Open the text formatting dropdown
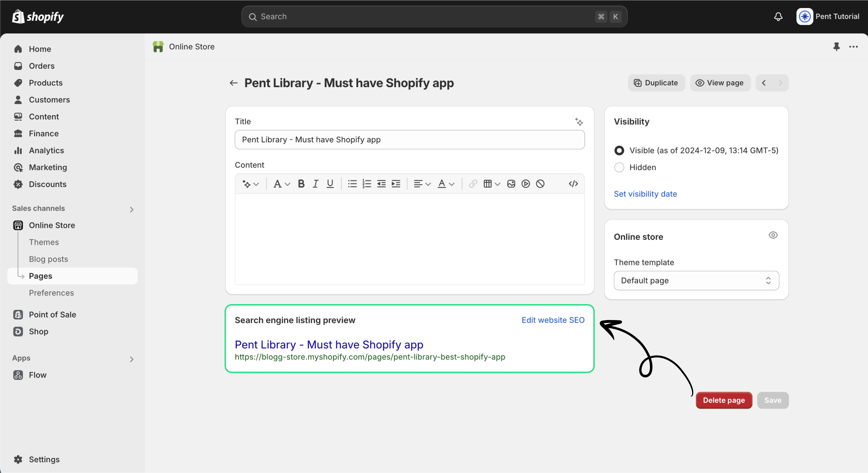The image size is (868, 473). [x=282, y=184]
